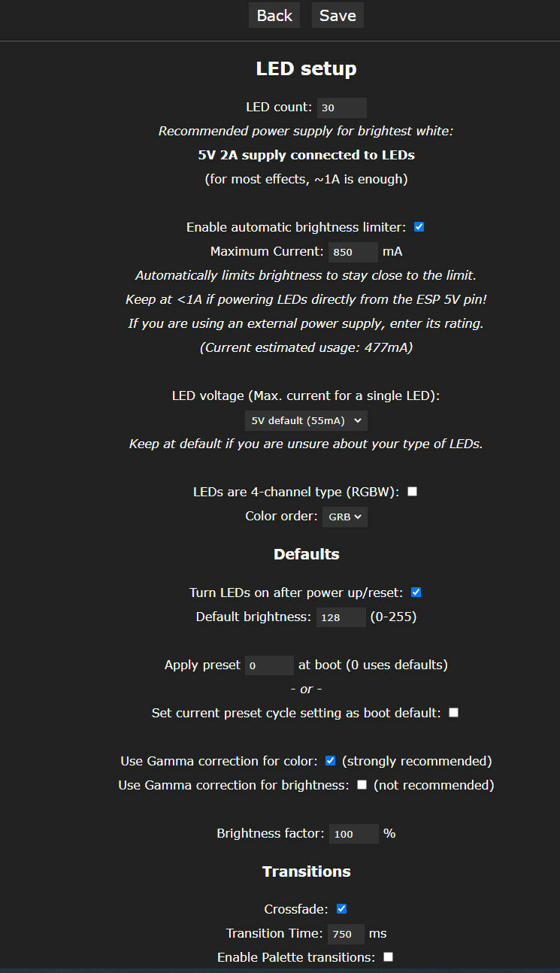Click the Default brightness input field
The width and height of the screenshot is (560, 973).
click(341, 617)
